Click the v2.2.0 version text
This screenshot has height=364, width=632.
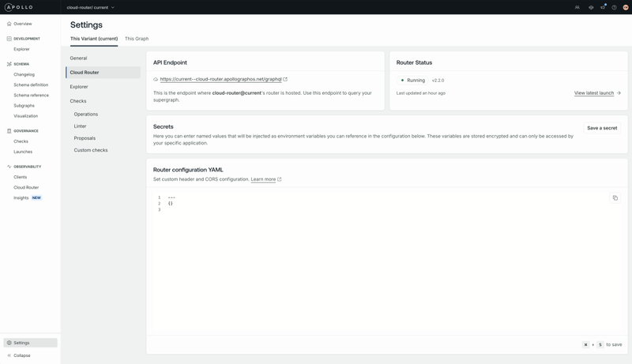coord(438,81)
